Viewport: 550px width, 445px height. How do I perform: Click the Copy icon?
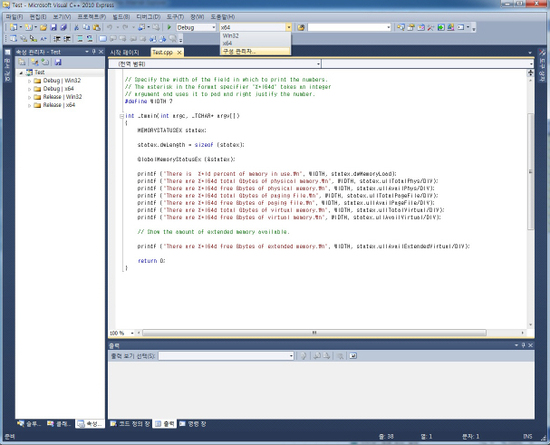click(x=86, y=27)
